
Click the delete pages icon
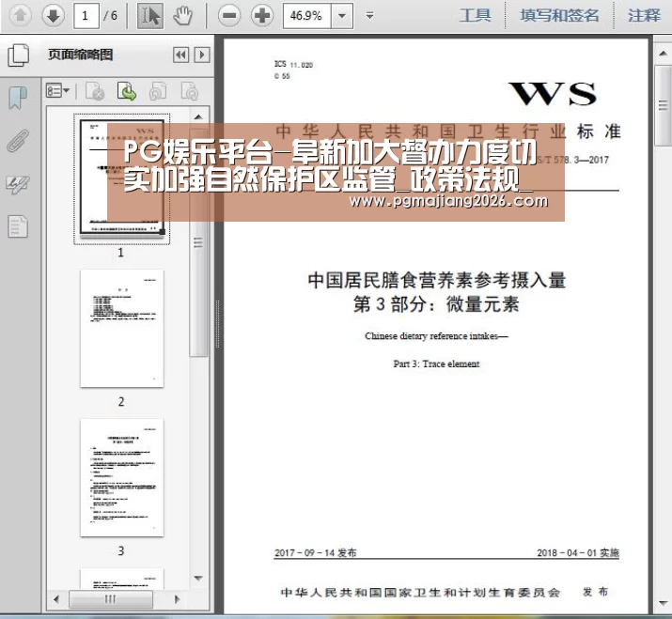pos(95,91)
